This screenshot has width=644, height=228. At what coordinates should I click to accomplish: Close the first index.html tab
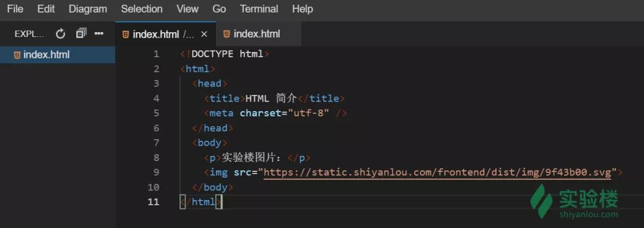click(204, 34)
